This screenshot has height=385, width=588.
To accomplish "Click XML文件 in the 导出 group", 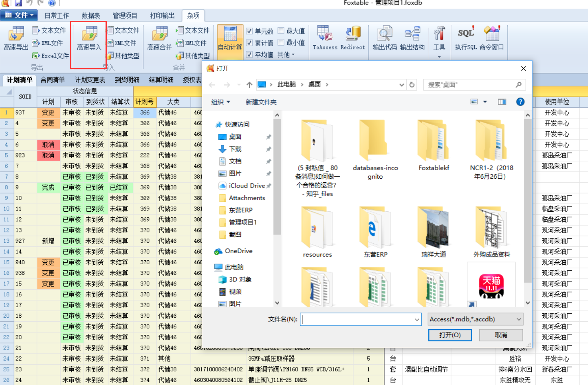I will tap(48, 43).
